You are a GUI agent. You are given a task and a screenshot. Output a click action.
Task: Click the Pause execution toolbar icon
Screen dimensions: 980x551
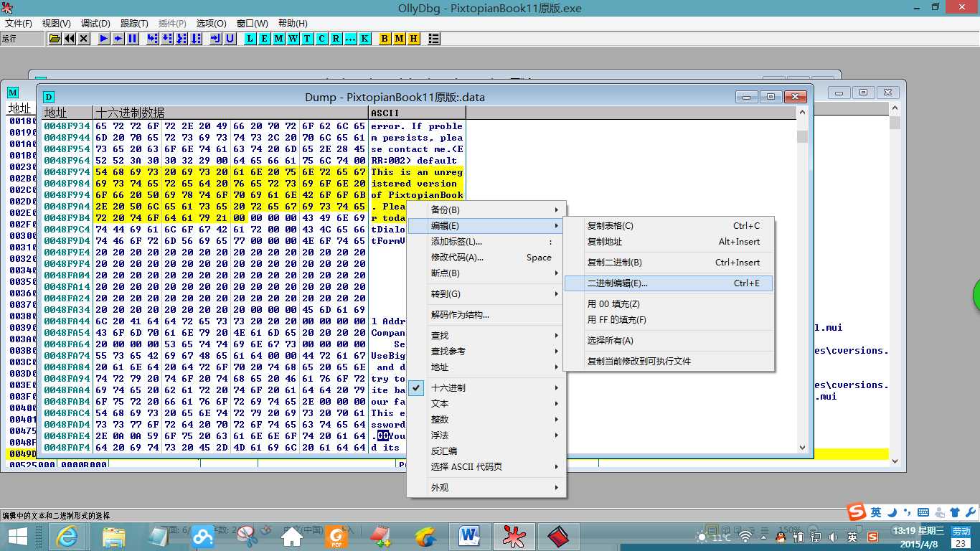point(133,39)
